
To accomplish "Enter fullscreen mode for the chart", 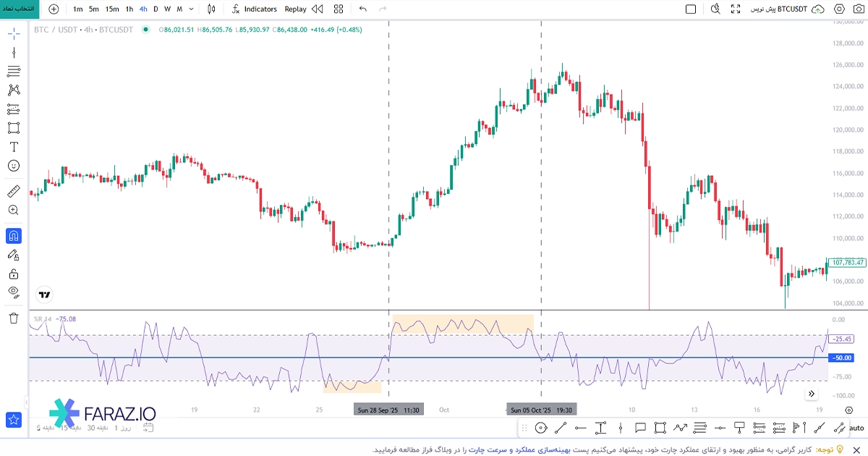I will point(736,9).
